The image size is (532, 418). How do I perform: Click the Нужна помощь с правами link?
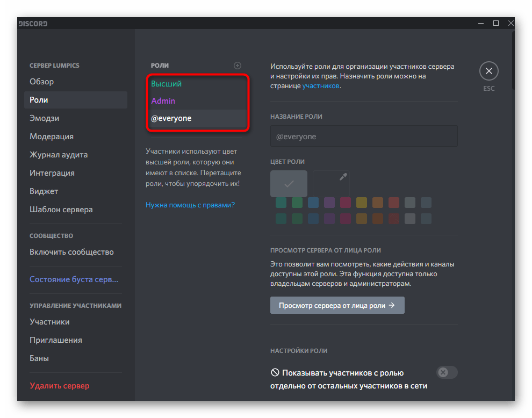(190, 205)
